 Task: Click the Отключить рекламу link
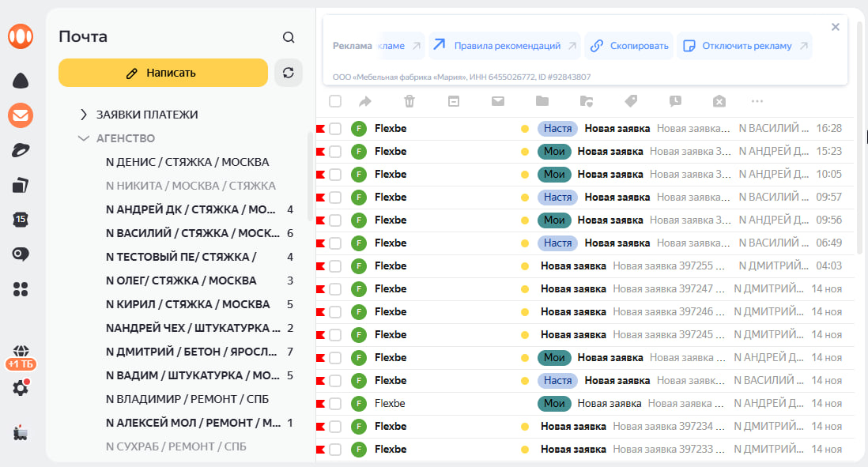pos(745,46)
